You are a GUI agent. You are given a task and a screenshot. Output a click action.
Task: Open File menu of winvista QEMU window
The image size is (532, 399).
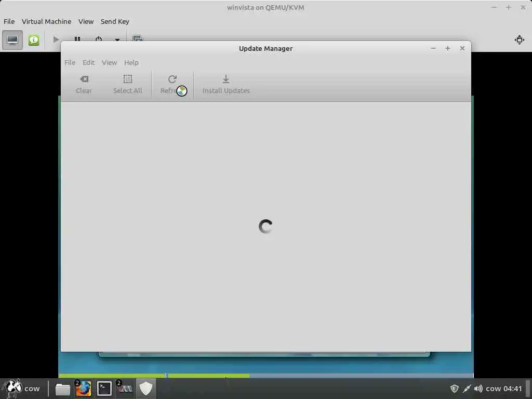(9, 21)
